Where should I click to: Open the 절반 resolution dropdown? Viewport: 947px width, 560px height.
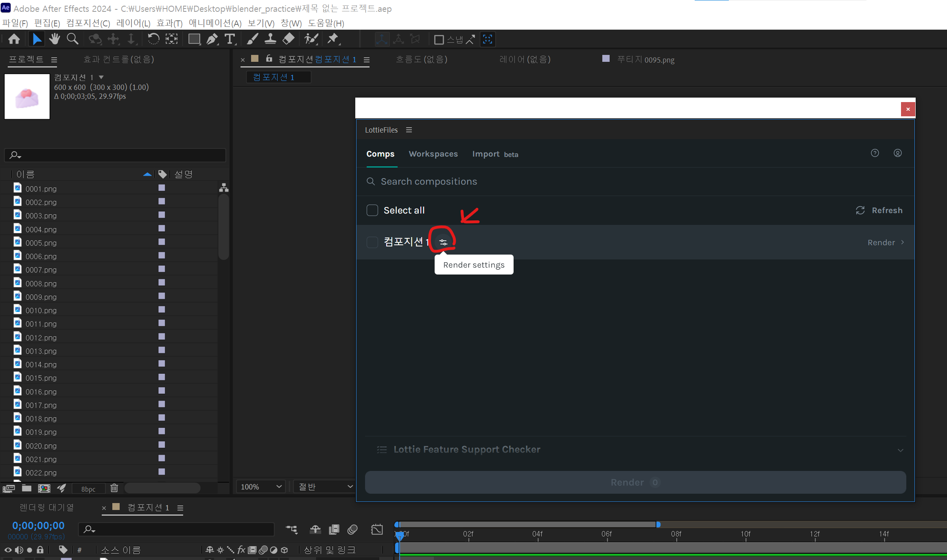click(325, 487)
